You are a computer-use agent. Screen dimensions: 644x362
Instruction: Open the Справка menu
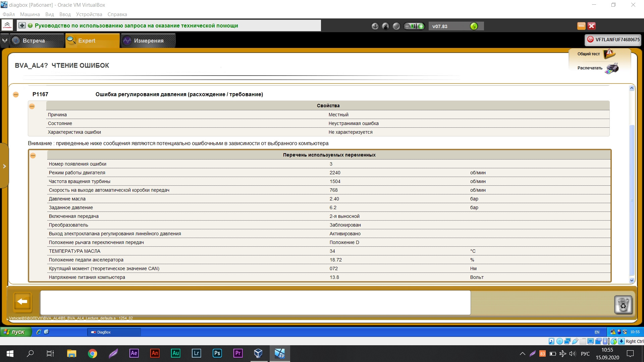117,14
